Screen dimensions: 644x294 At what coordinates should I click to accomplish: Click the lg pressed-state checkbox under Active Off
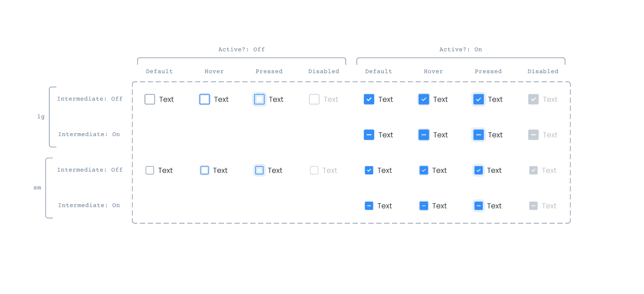[x=259, y=99]
